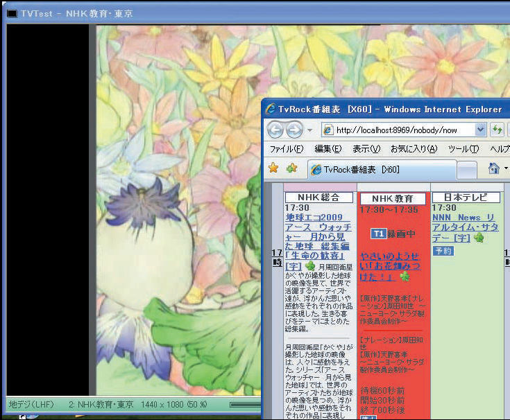Viewport: 510px width, 420px height.
Task: Click the 予約 button under 日本テレビ
Action: point(443,251)
